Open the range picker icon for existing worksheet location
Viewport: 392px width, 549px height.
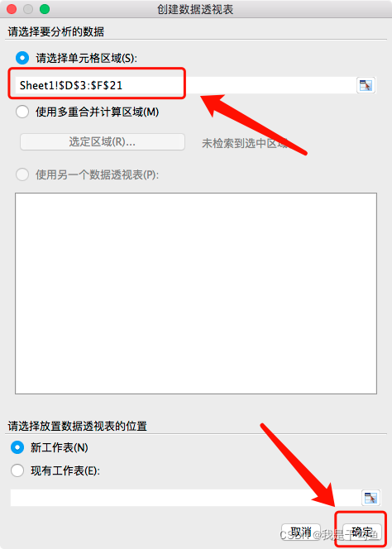click(370, 498)
